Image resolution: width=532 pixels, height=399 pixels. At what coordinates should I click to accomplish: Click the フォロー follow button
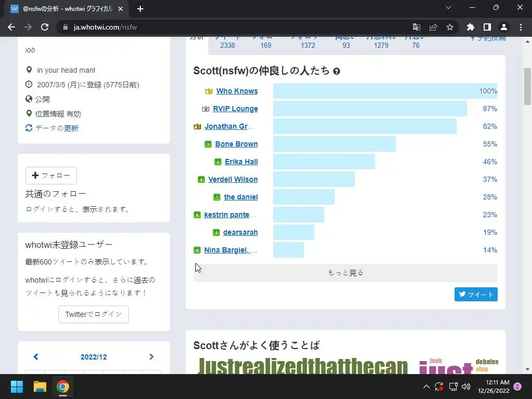[x=51, y=176]
